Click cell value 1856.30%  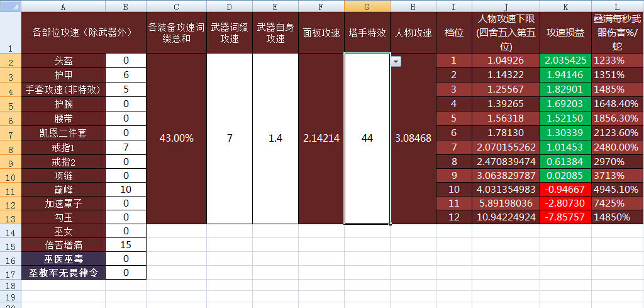click(x=618, y=118)
